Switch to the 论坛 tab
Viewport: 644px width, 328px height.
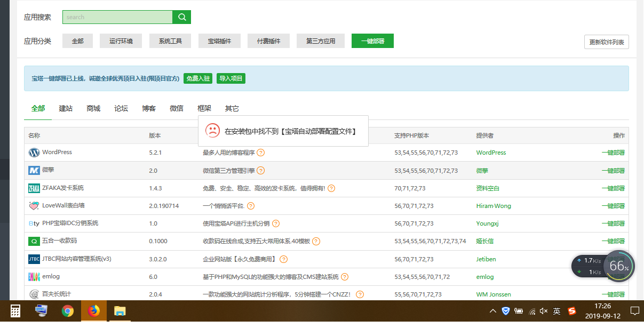tap(121, 108)
